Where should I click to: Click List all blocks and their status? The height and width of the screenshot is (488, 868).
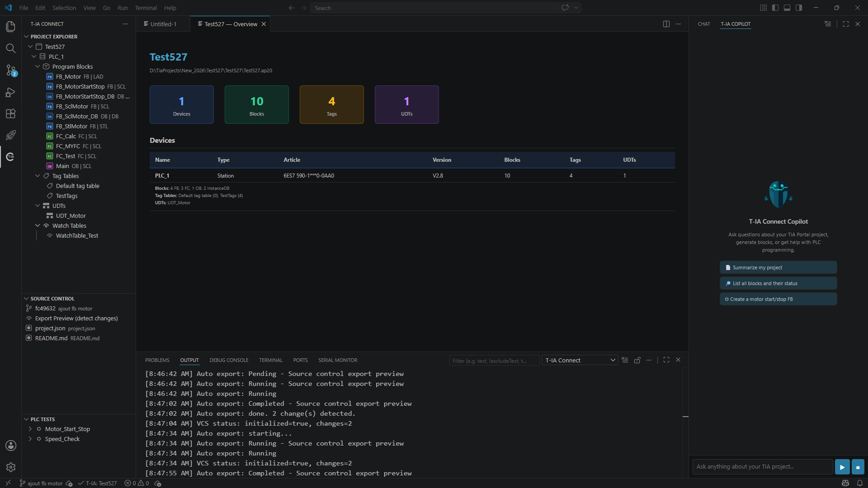[x=778, y=283]
